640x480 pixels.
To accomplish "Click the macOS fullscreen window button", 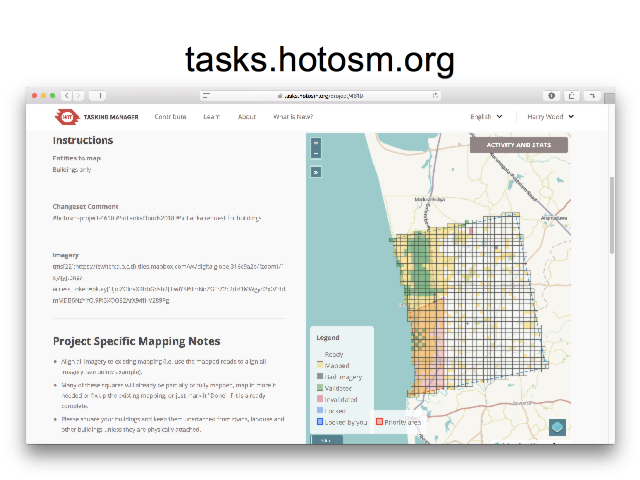I will click(x=53, y=96).
